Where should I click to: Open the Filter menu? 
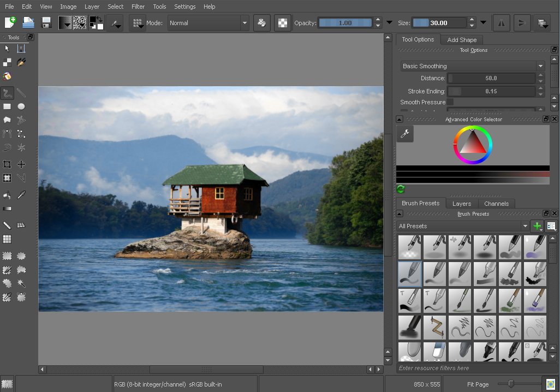point(138,7)
